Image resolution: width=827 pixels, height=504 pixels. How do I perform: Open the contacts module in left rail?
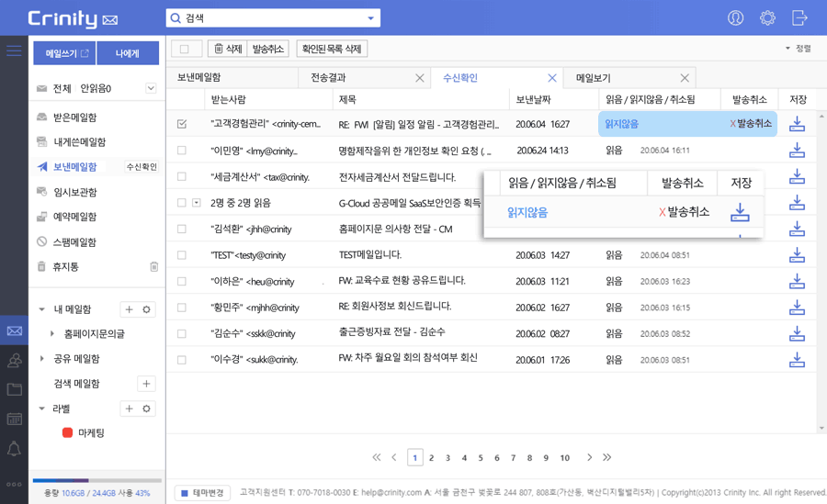point(14,361)
